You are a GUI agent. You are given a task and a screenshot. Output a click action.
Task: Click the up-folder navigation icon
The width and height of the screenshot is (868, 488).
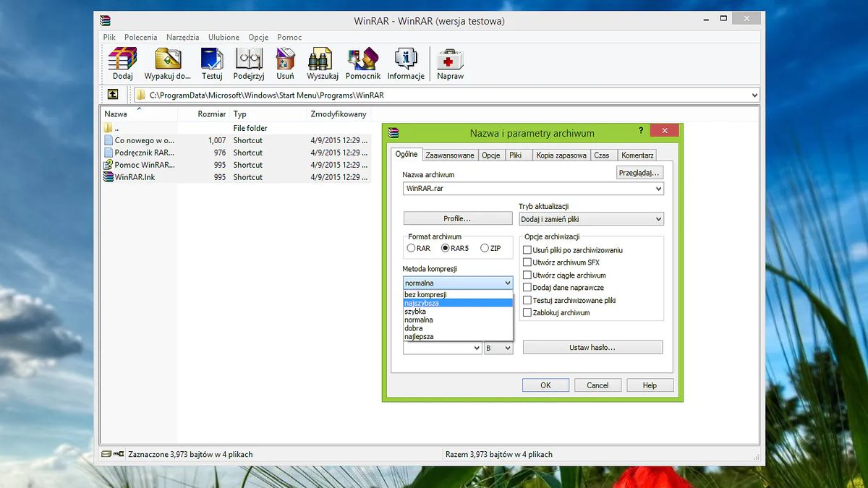point(113,94)
